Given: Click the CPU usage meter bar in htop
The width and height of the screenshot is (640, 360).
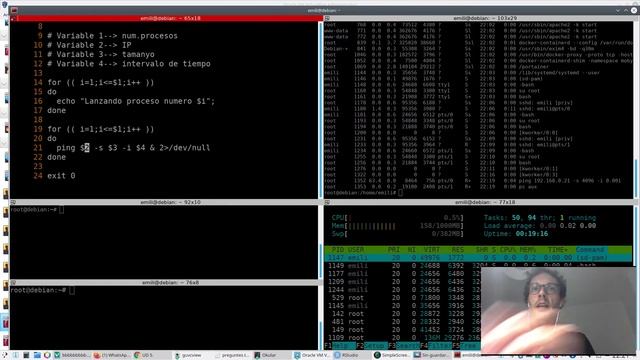Looking at the screenshot, I should click(398, 218).
